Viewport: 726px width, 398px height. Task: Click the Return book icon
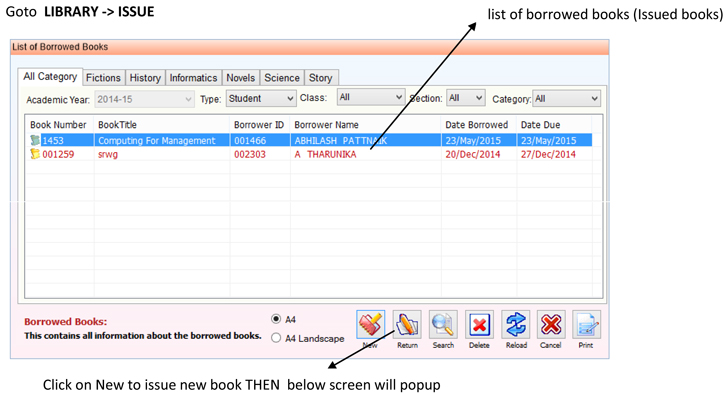pyautogui.click(x=407, y=324)
